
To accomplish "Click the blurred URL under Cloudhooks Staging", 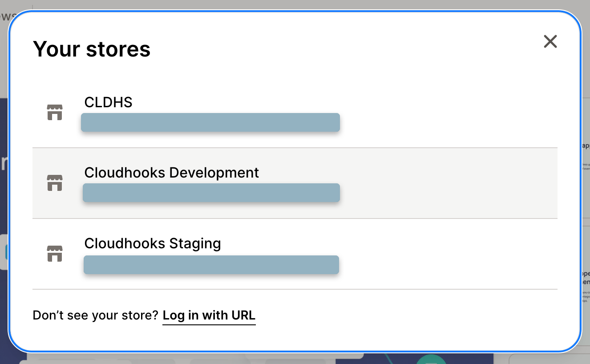I will coord(211,264).
